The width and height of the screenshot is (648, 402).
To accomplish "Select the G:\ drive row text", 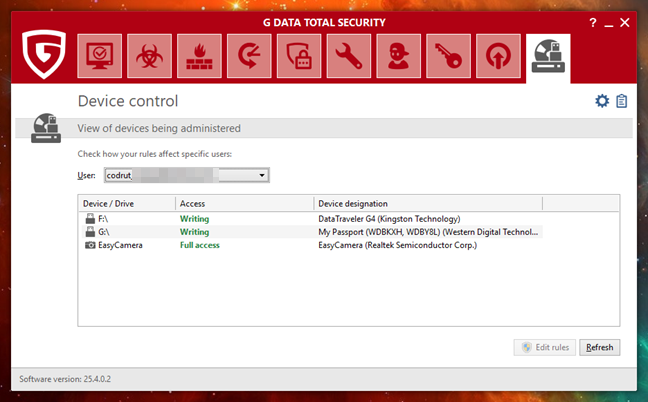I will click(104, 232).
